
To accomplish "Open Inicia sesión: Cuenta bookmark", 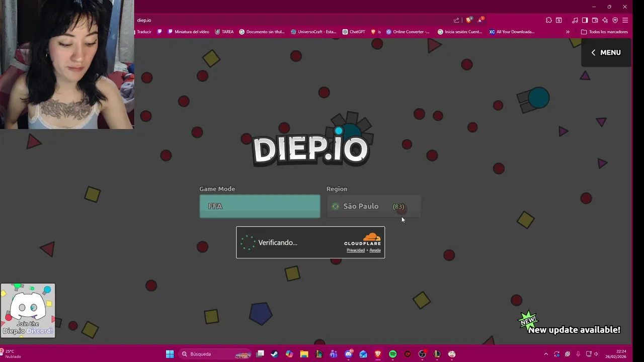I will click(x=460, y=32).
